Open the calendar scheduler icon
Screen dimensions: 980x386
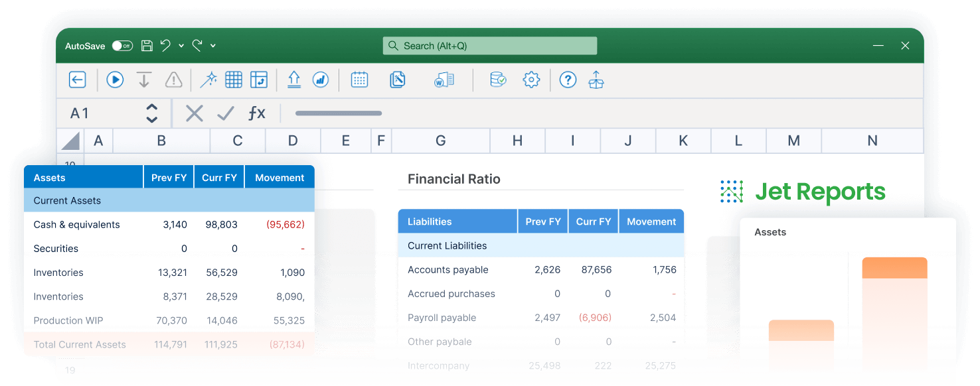pos(359,80)
